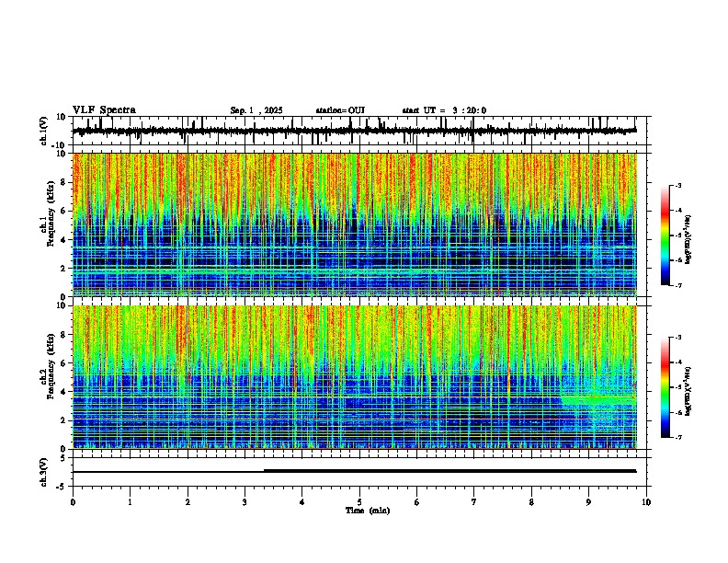Click time axis tick label "5"

359,502
